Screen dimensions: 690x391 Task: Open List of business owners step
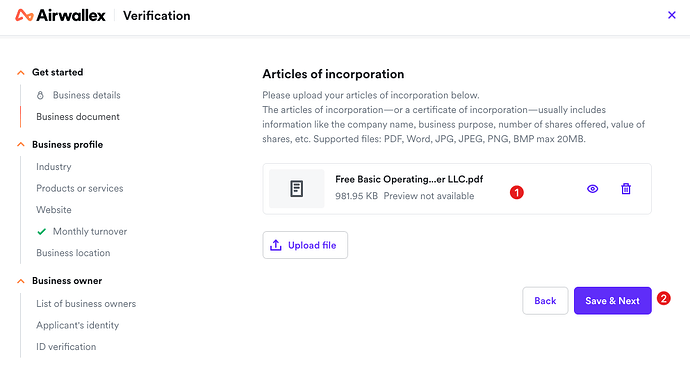point(86,303)
